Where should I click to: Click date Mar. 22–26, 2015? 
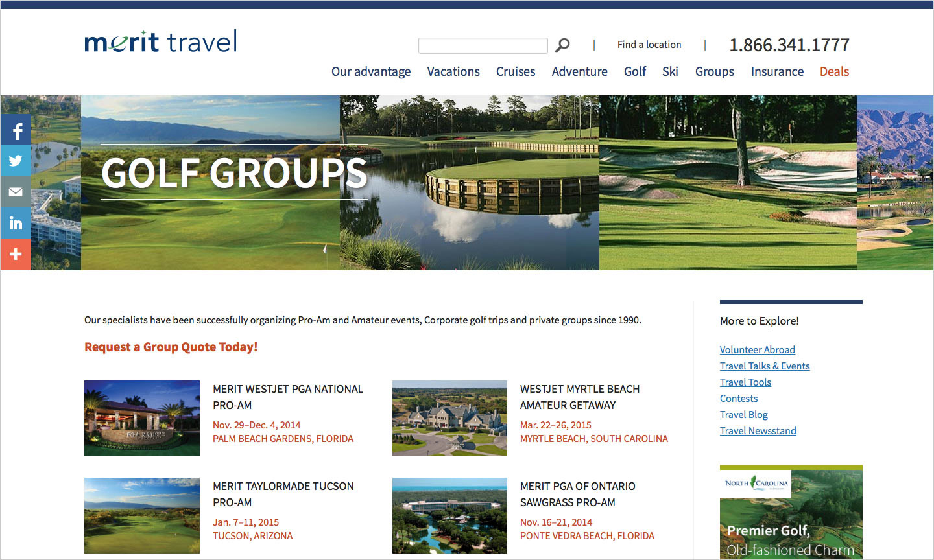click(556, 425)
